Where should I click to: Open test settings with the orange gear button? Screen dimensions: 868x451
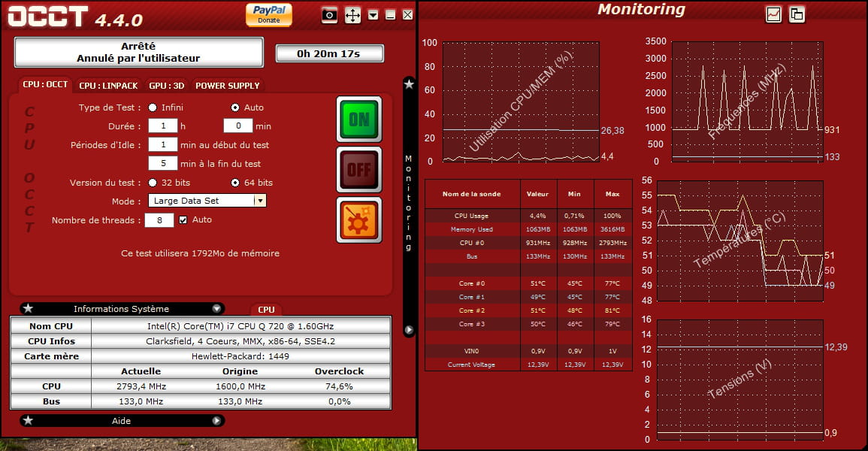(x=359, y=220)
